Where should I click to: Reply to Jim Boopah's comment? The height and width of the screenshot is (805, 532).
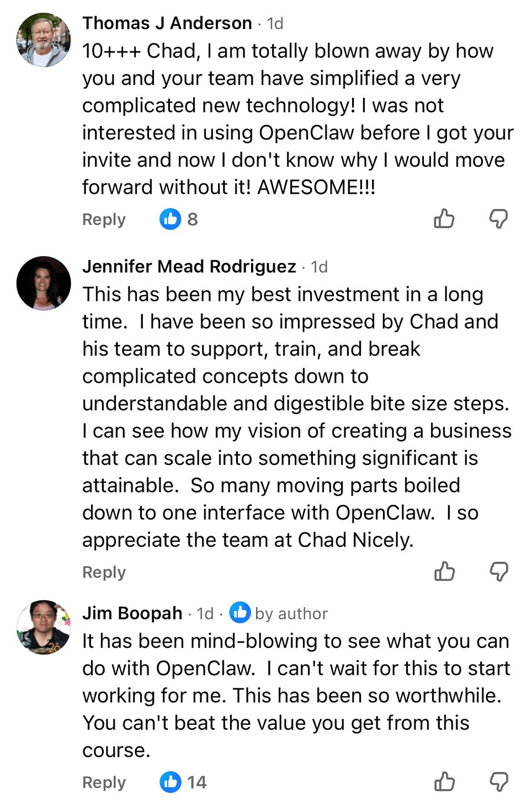pyautogui.click(x=104, y=782)
